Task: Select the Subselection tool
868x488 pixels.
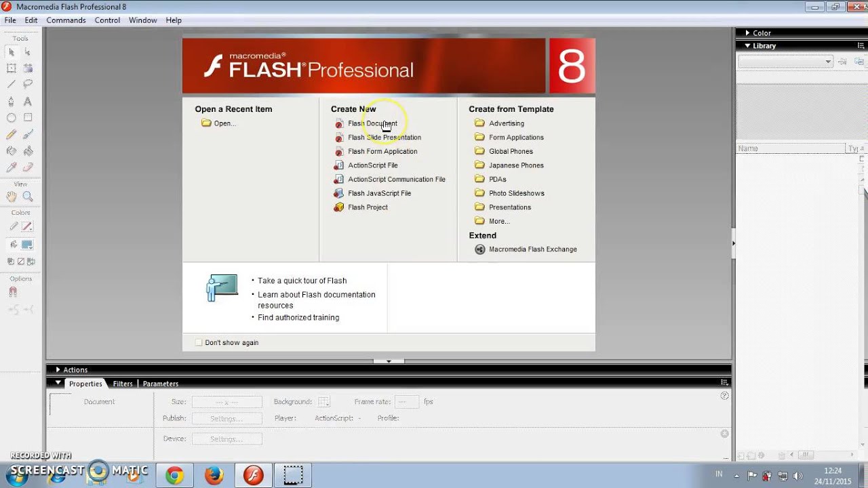Action: (x=28, y=52)
